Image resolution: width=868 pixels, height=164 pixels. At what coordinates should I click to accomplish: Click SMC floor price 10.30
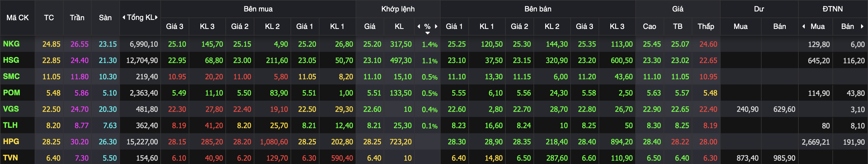pos(108,77)
